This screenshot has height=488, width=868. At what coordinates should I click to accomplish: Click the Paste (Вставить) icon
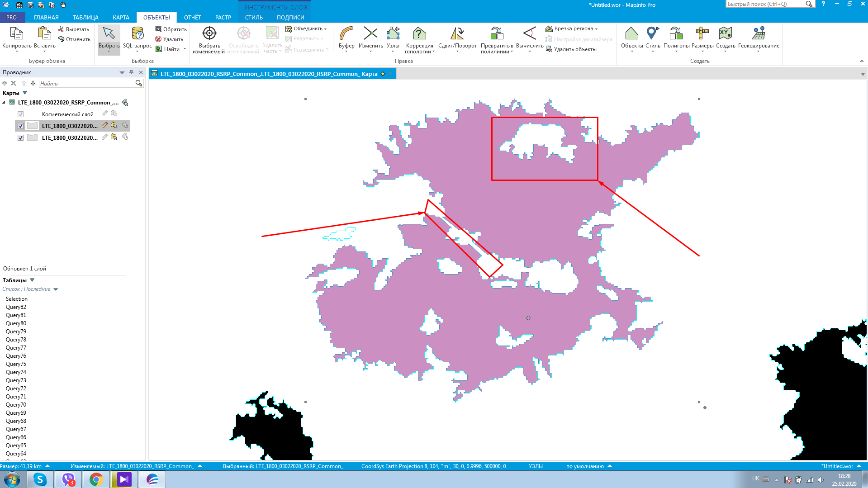tap(44, 34)
